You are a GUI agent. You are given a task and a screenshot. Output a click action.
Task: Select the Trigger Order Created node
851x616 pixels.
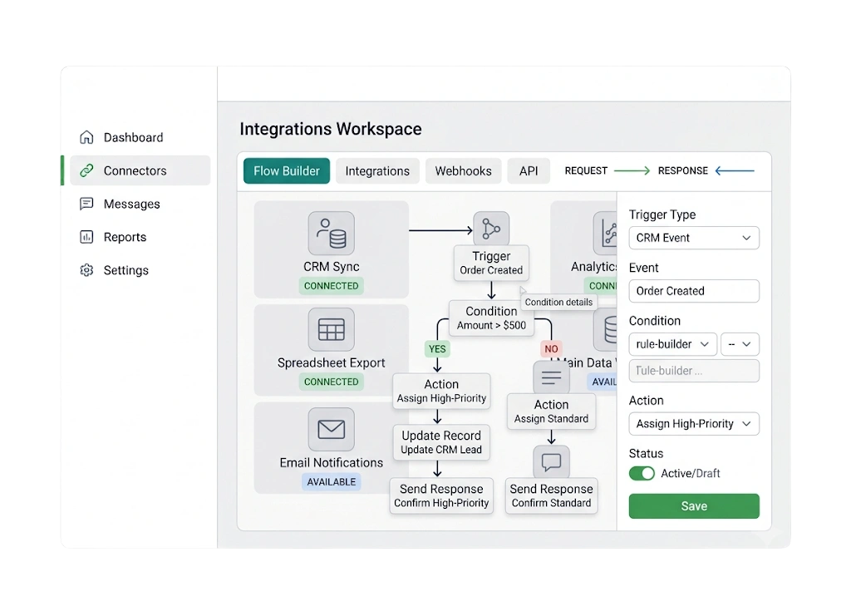tap(491, 263)
